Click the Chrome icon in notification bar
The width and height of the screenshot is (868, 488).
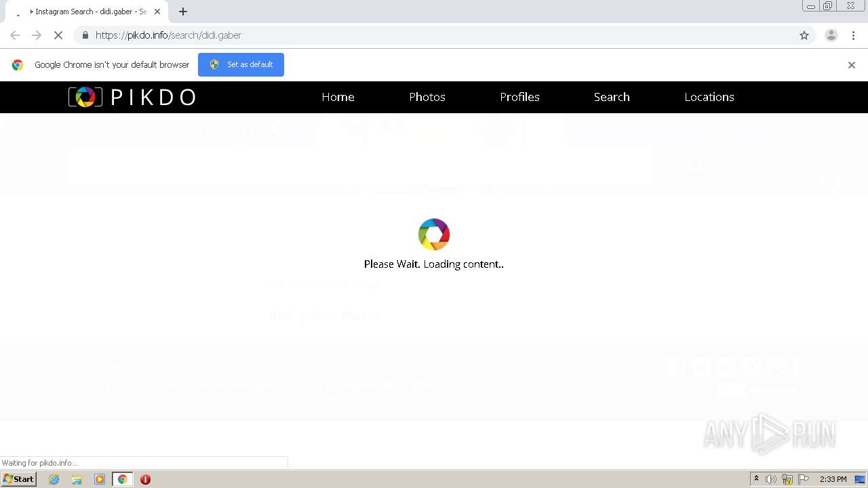click(18, 65)
